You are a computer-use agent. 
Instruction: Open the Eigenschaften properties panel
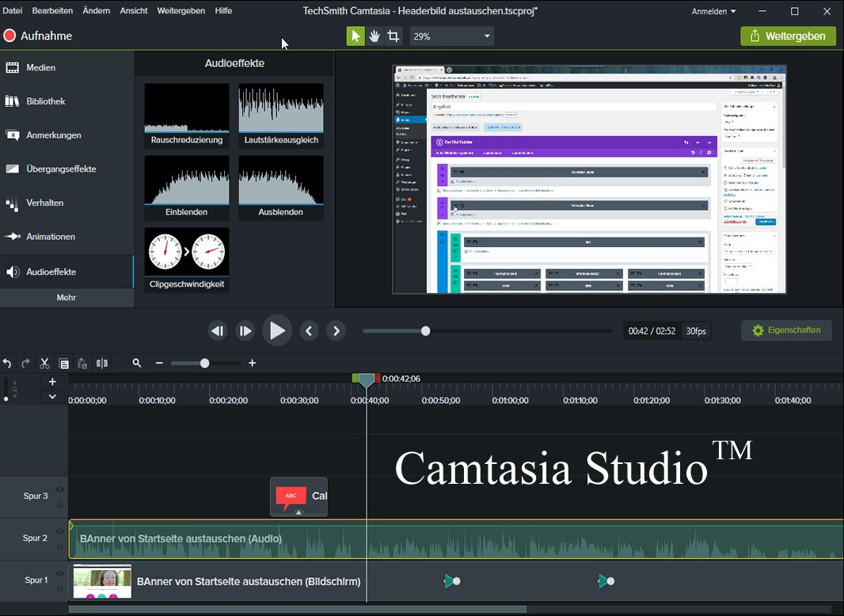(x=786, y=331)
